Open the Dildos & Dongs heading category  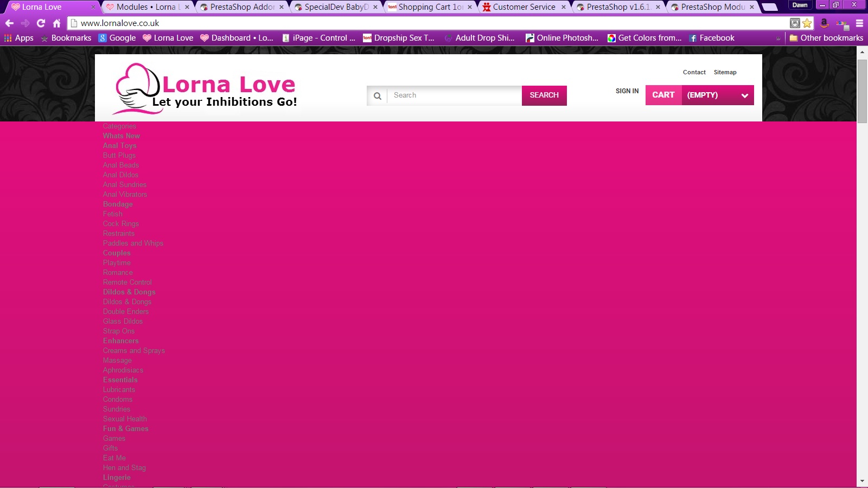(x=129, y=292)
